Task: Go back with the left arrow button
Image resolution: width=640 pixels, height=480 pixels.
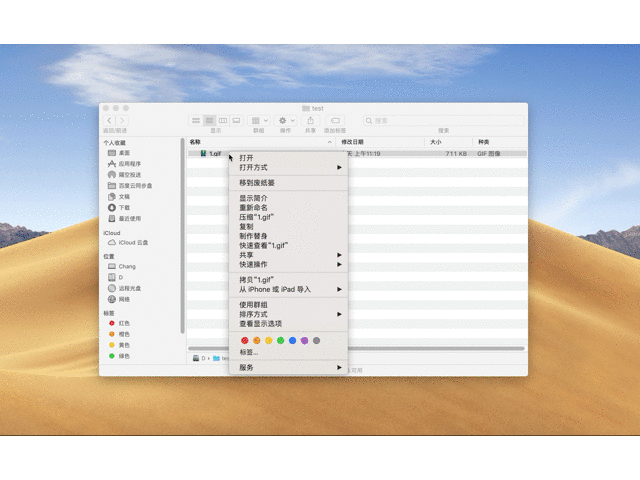Action: pyautogui.click(x=109, y=120)
